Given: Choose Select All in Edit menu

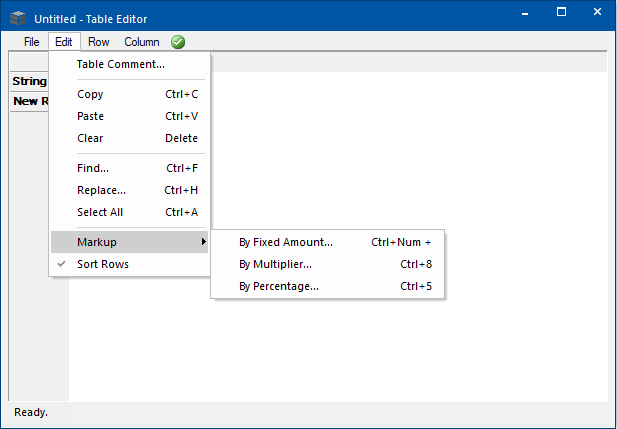Looking at the screenshot, I should pos(129,212).
